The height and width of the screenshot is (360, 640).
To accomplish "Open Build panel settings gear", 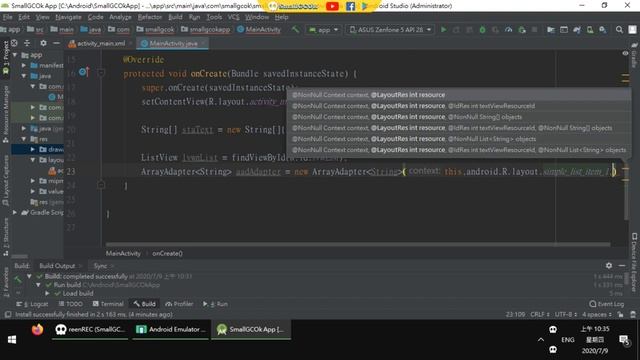I will coord(609,265).
